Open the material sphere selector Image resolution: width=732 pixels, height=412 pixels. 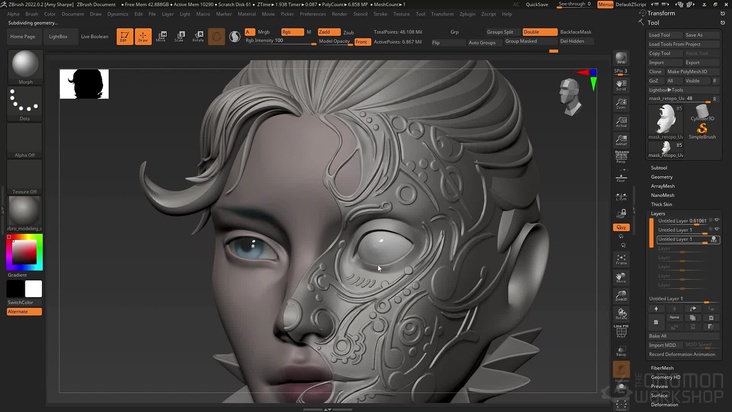coord(25,213)
